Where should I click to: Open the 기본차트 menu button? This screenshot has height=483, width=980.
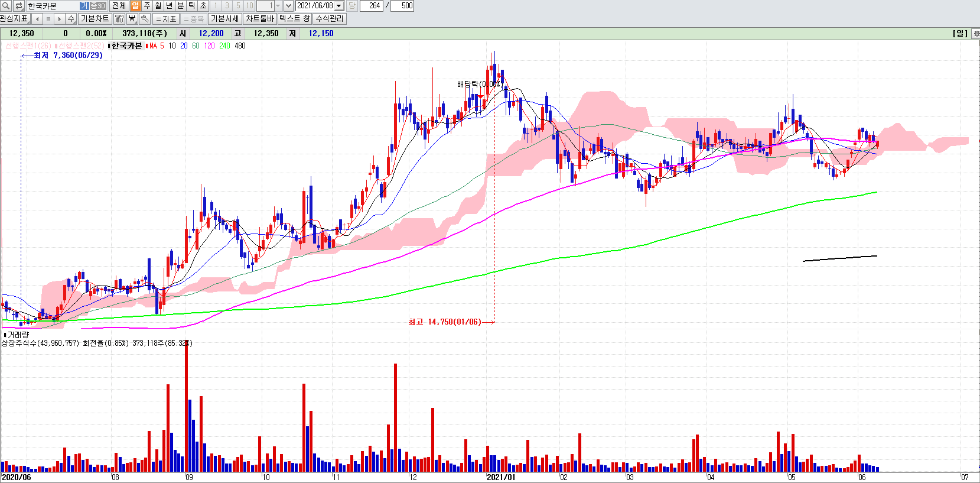tap(95, 19)
